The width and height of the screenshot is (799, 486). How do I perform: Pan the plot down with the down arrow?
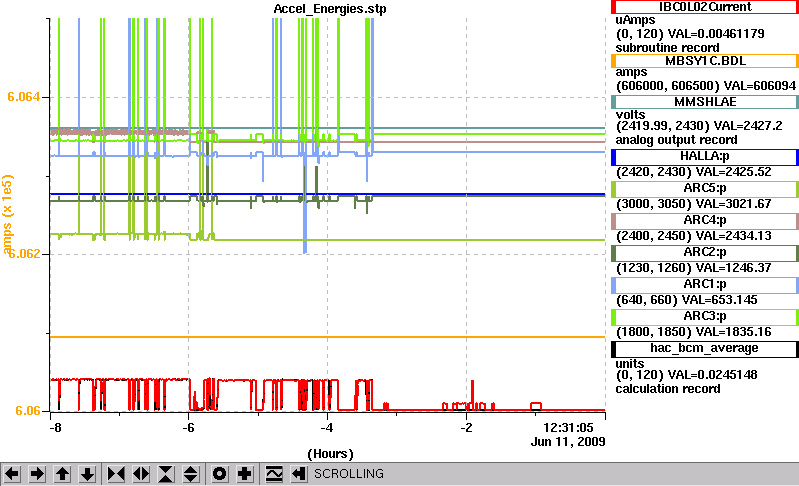pos(88,474)
